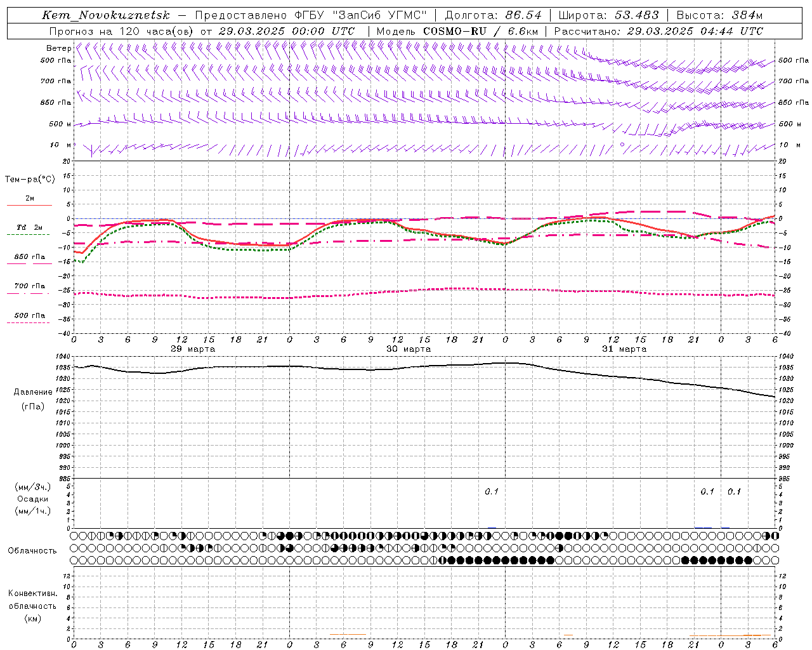Click the (мм/1ч.) precipitation unit label
The height and width of the screenshot is (650, 812).
[33, 511]
